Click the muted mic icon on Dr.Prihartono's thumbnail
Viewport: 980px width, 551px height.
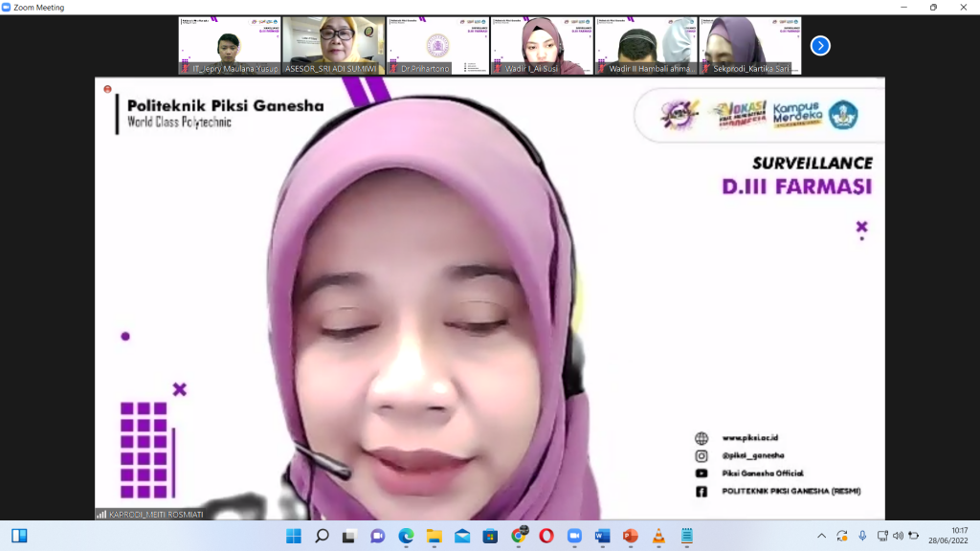tap(393, 68)
